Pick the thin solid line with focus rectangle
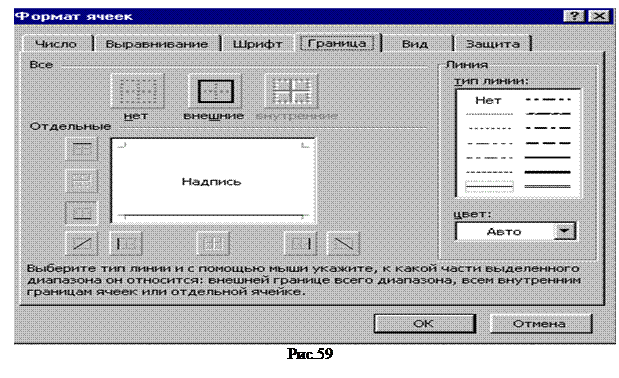The height and width of the screenshot is (378, 619). 490,186
